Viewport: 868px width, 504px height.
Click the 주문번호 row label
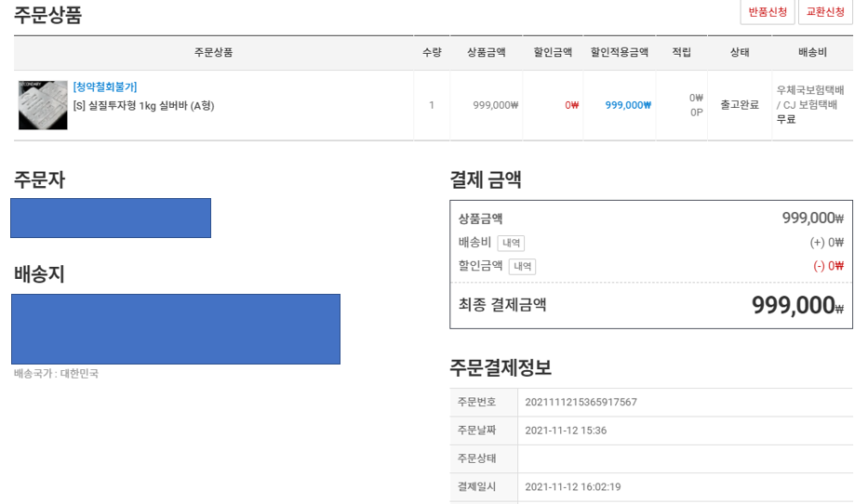tap(476, 403)
